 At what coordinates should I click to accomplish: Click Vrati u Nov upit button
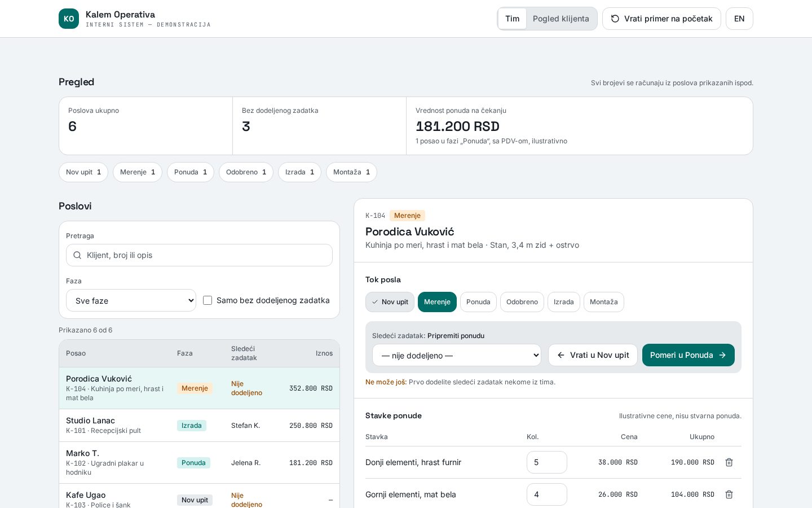[593, 355]
